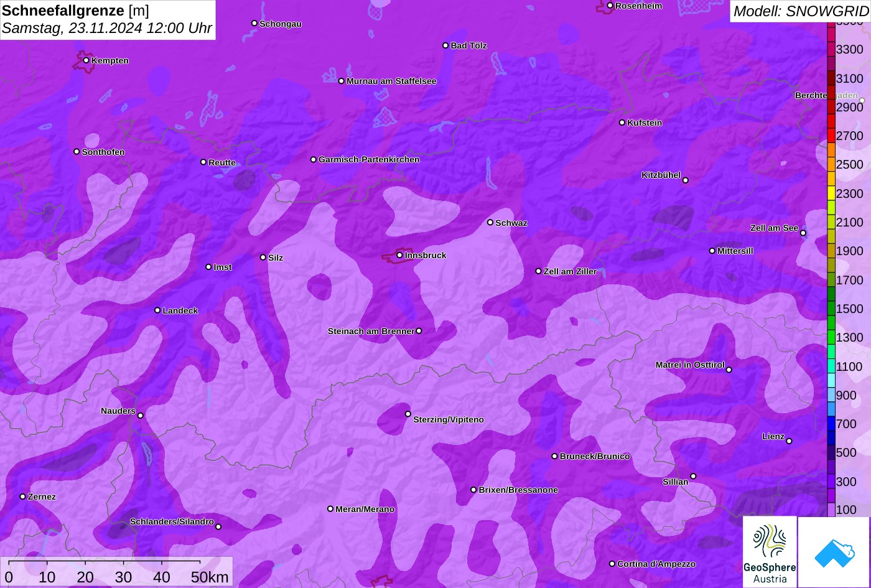Viewport: 871px width, 588px height.
Task: Click the Zell am See location dot
Action: (803, 233)
